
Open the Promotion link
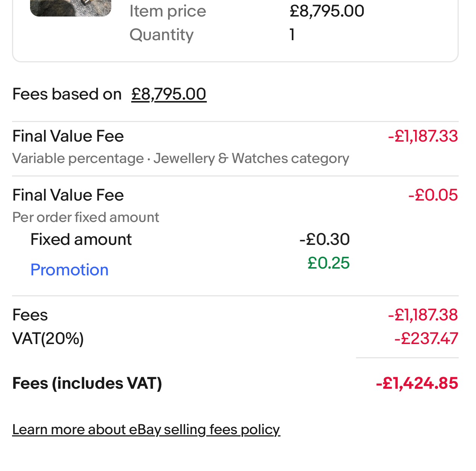coord(70,270)
